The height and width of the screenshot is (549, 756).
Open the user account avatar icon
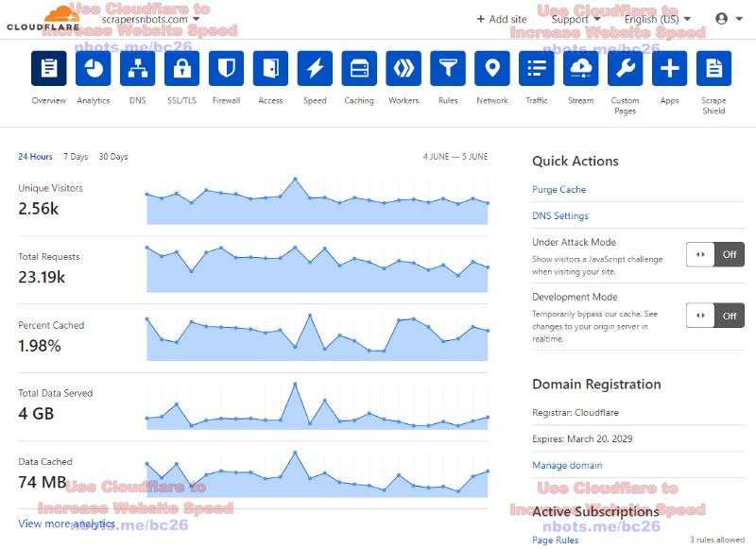pyautogui.click(x=721, y=19)
